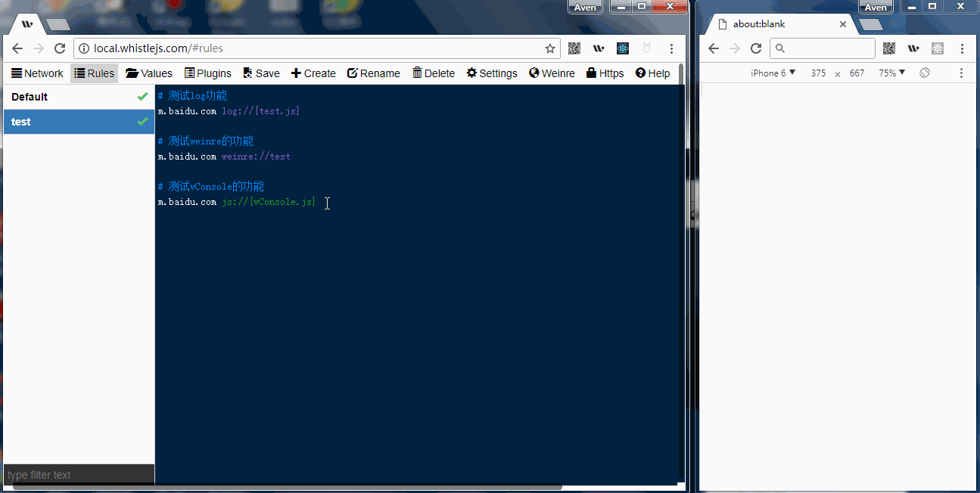Open a new tab in the right window
Viewport: 980px width, 493px height.
click(871, 25)
